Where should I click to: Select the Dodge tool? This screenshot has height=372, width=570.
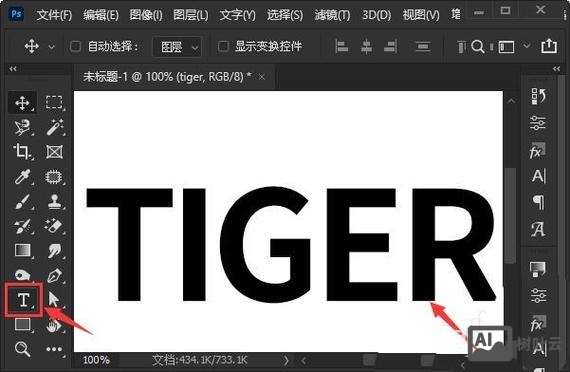pos(23,275)
